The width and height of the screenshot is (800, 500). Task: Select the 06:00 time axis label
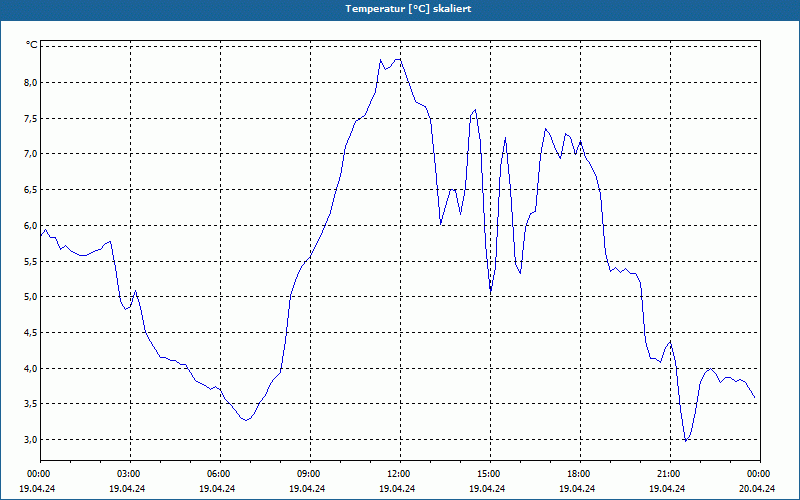click(218, 474)
